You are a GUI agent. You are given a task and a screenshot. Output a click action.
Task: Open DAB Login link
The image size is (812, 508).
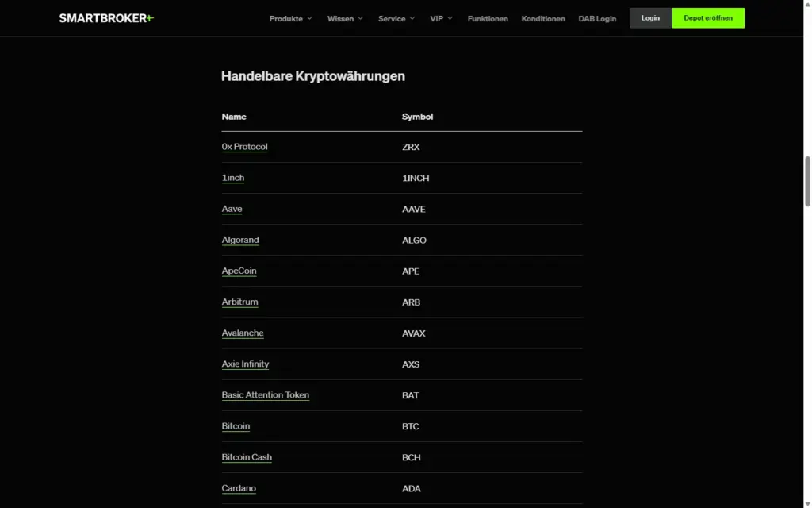pyautogui.click(x=597, y=19)
